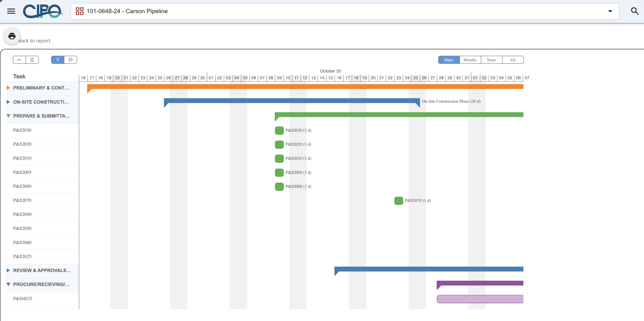Click the search magnifier icon
The height and width of the screenshot is (321, 644).
point(634,11)
